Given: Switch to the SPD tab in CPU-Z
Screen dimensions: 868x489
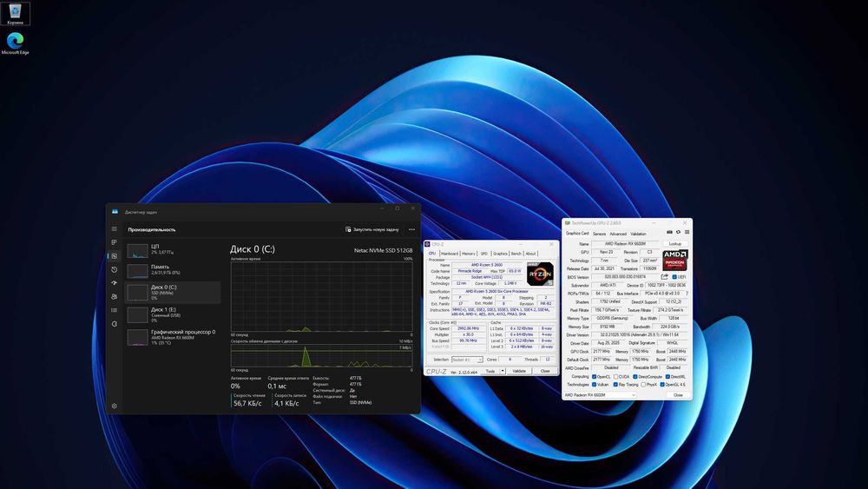Looking at the screenshot, I should (x=484, y=254).
